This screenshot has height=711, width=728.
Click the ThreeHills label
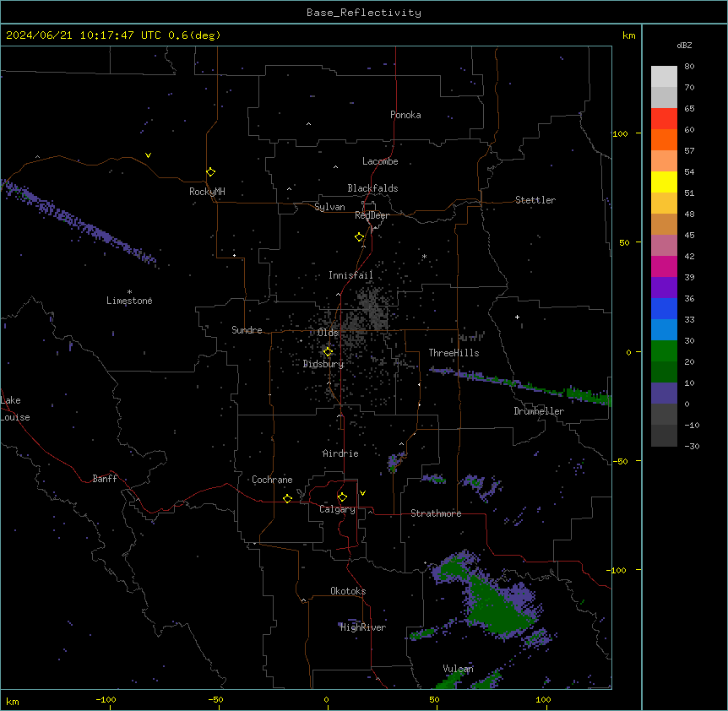pos(454,353)
